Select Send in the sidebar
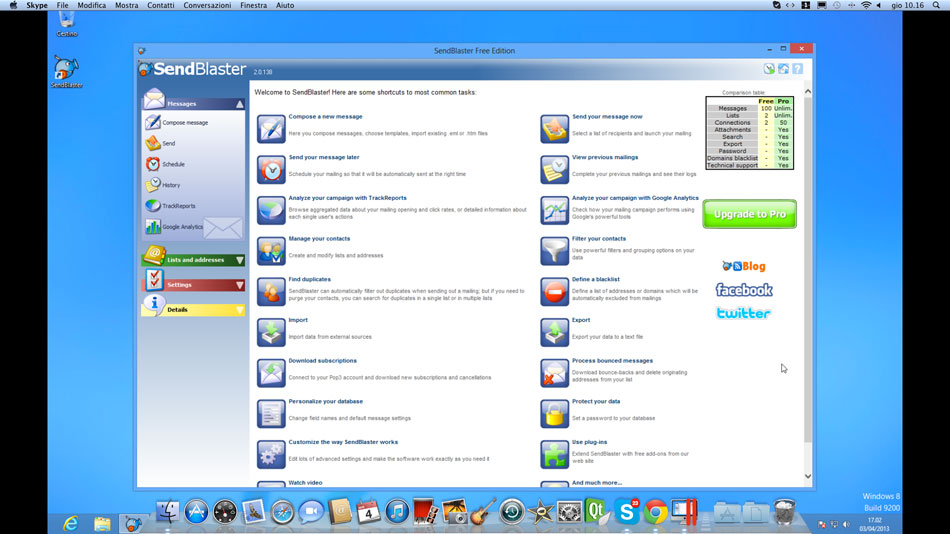950x534 pixels. coord(161,143)
